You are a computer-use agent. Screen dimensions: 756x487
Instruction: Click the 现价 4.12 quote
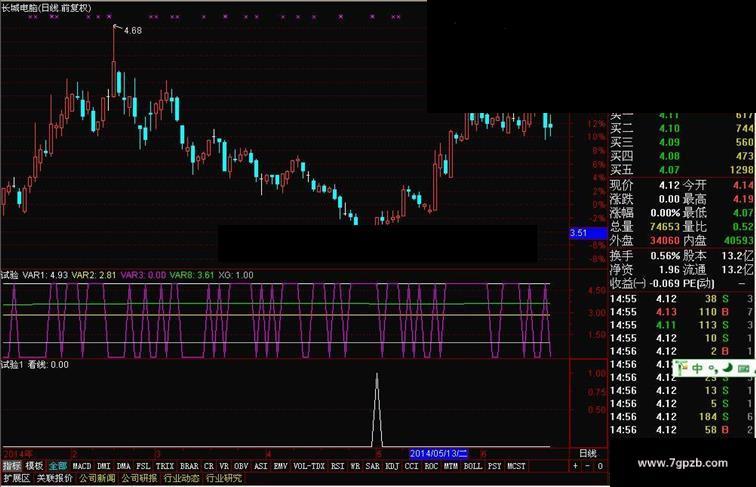click(645, 186)
